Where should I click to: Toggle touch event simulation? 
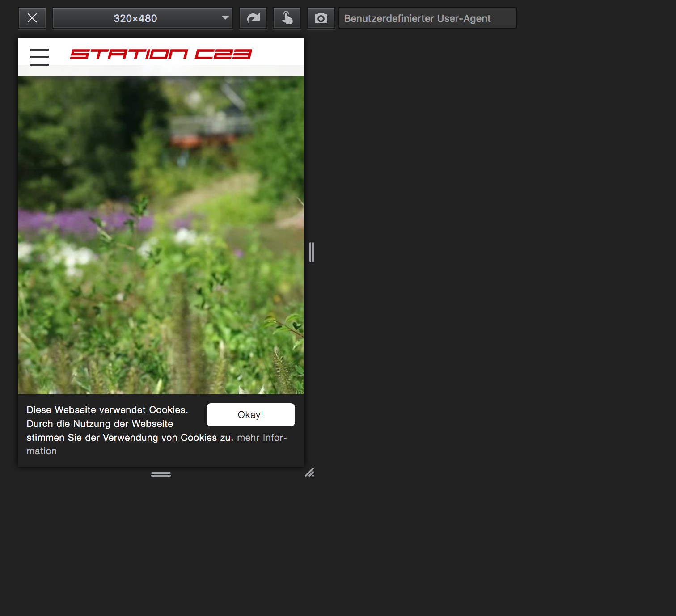(x=287, y=18)
